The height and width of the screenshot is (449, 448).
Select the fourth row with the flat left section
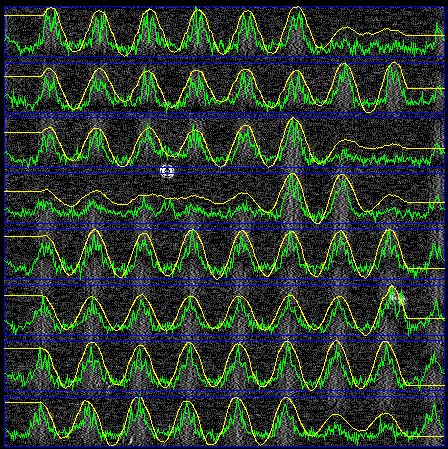coord(224,198)
